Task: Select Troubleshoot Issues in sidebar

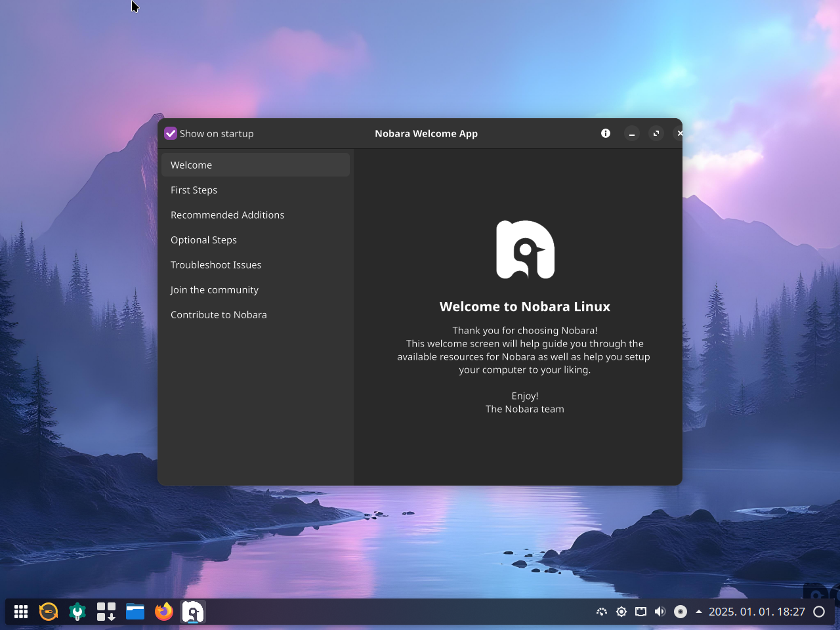Action: click(x=255, y=264)
